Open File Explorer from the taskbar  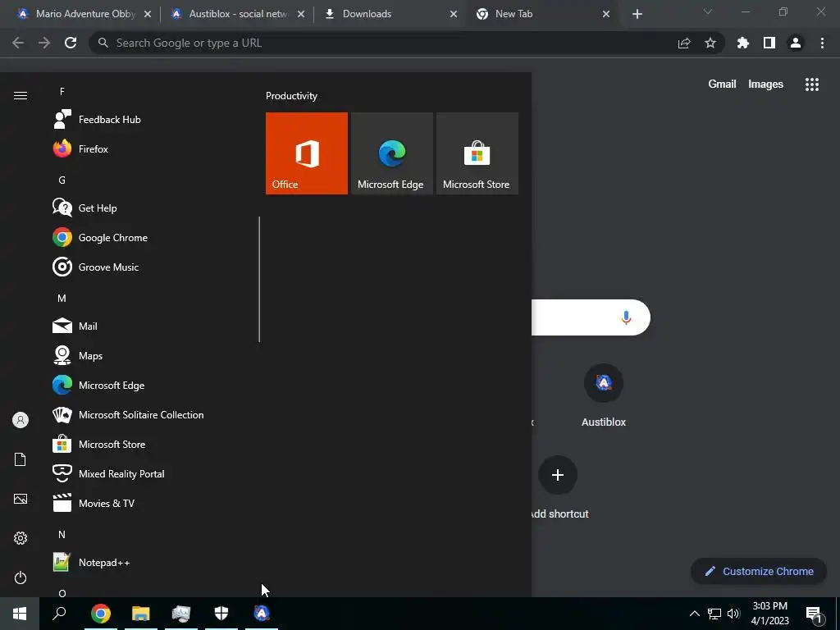141,614
